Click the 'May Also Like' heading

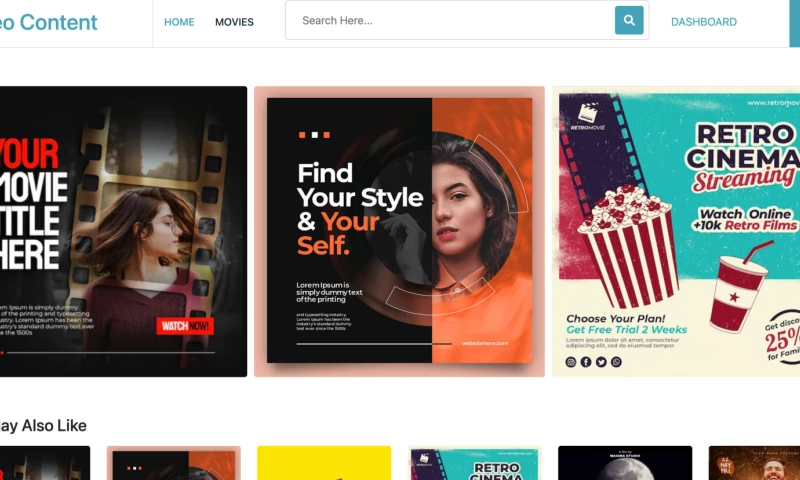[43, 425]
